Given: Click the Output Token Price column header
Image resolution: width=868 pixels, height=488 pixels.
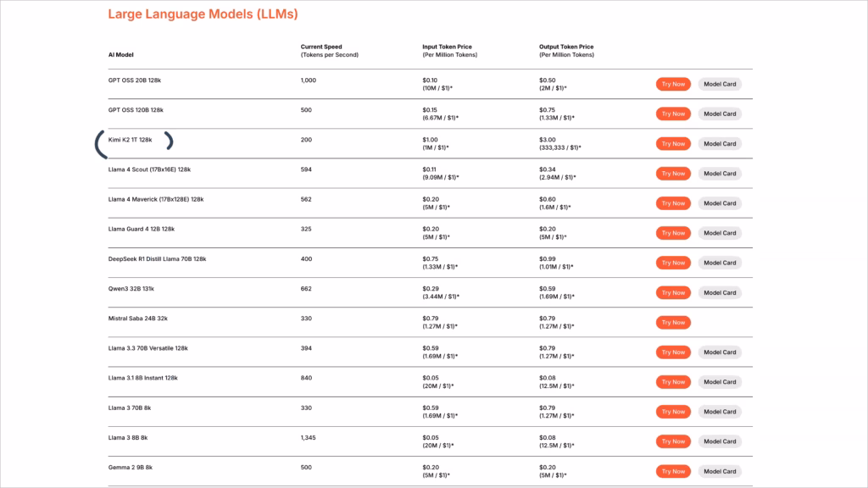Looking at the screenshot, I should pos(566,47).
